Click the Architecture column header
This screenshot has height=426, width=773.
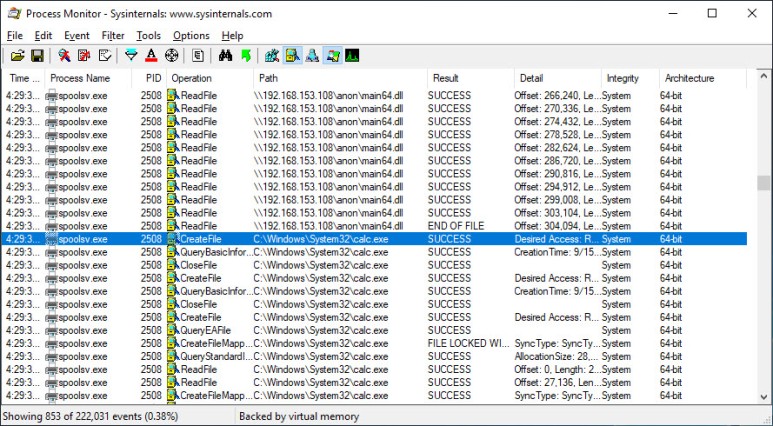click(703, 78)
